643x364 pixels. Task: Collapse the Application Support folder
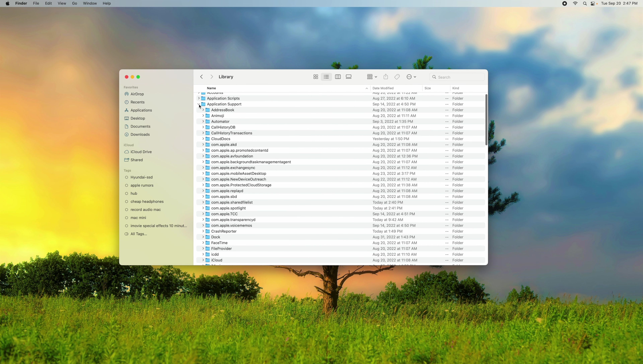[x=199, y=104]
